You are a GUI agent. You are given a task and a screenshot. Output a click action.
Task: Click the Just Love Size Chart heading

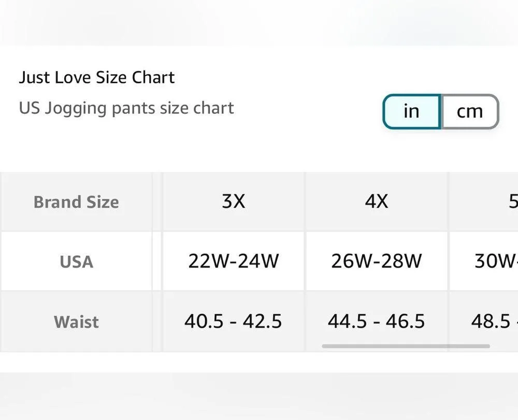click(x=97, y=78)
